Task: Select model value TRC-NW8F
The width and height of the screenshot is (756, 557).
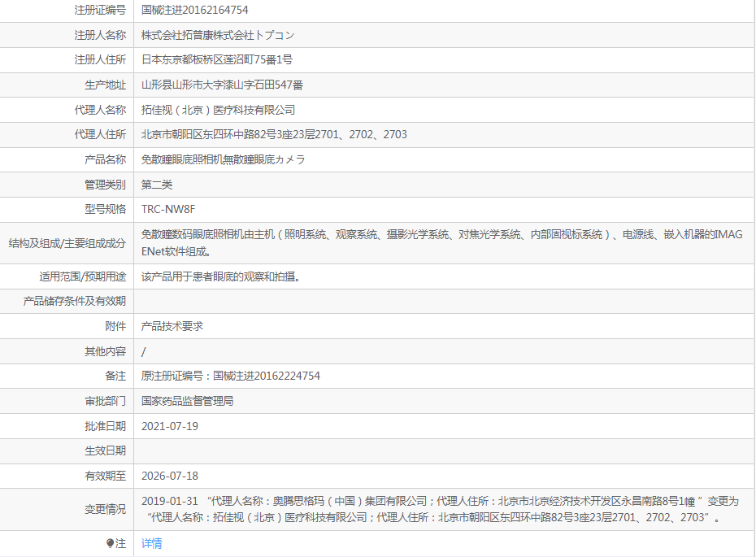Action: pyautogui.click(x=168, y=209)
